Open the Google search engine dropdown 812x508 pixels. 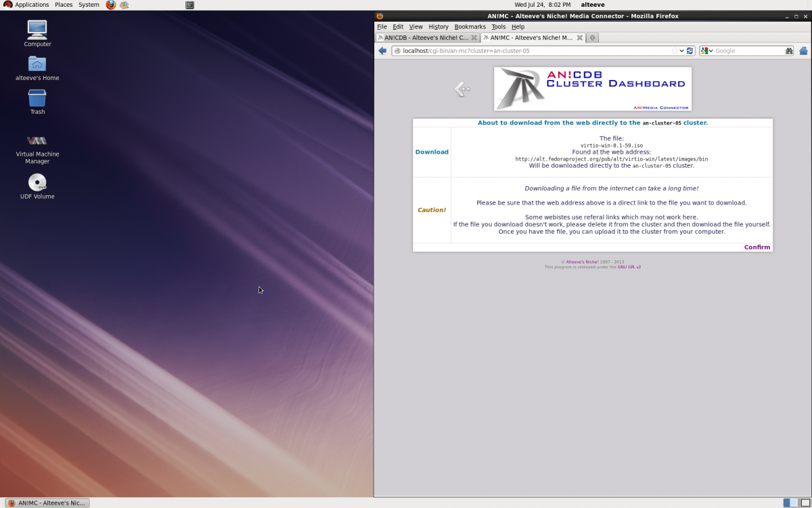(707, 51)
